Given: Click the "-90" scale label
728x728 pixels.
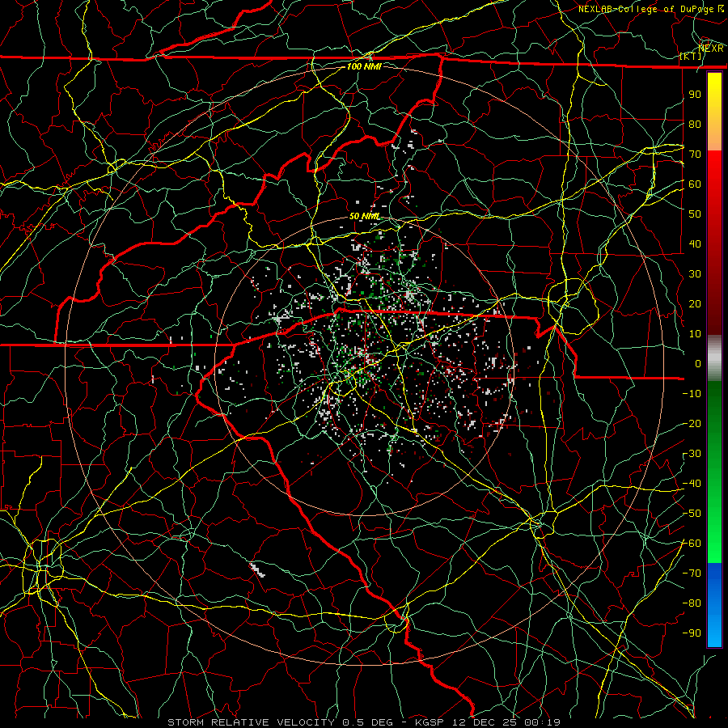Looking at the screenshot, I should click(x=692, y=633).
